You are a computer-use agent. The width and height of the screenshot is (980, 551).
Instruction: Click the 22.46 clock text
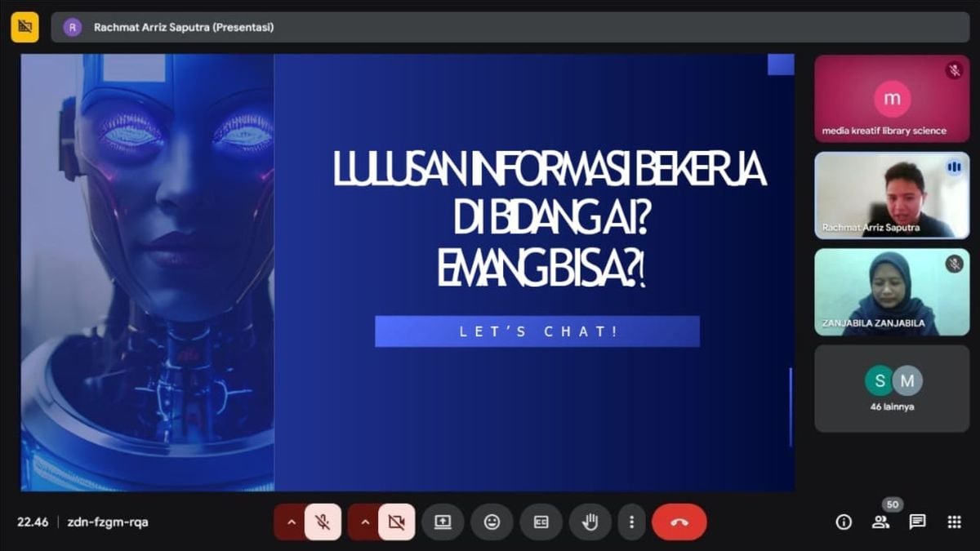tap(33, 522)
